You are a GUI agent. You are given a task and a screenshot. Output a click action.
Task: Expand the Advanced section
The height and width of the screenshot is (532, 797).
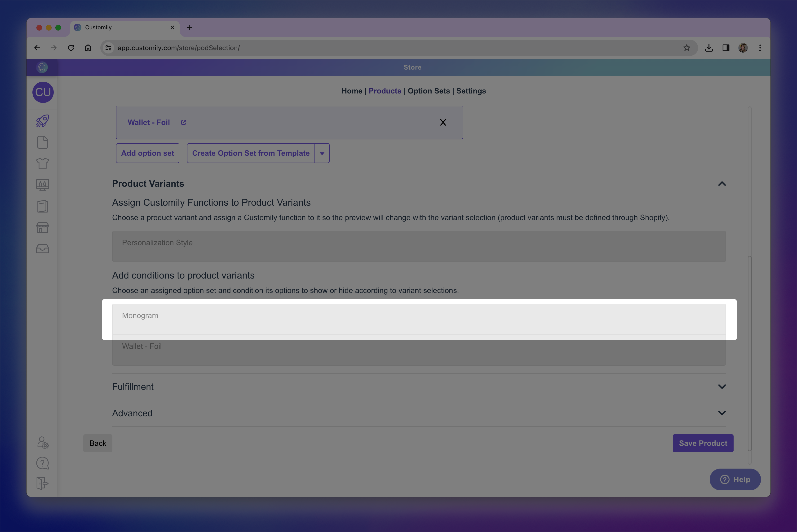tap(722, 413)
